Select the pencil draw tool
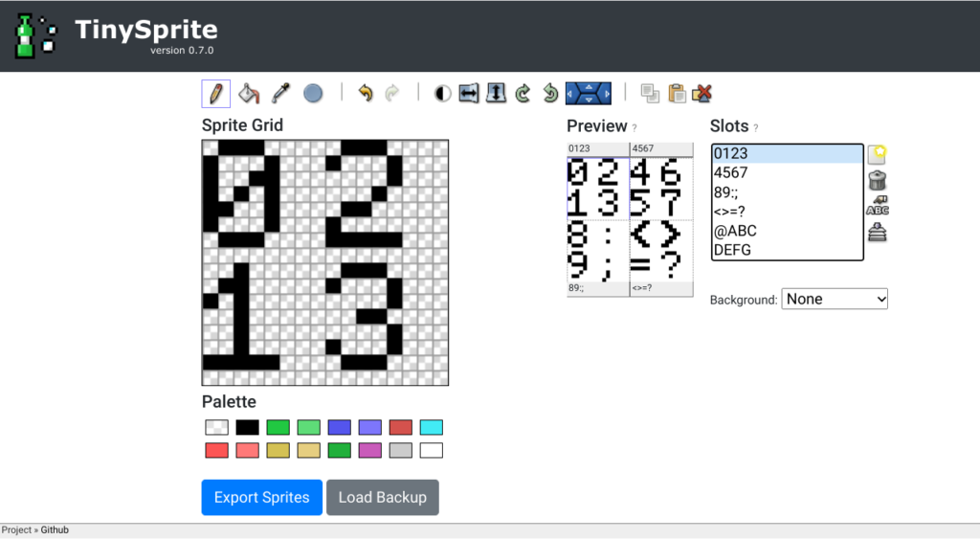 pyautogui.click(x=215, y=93)
